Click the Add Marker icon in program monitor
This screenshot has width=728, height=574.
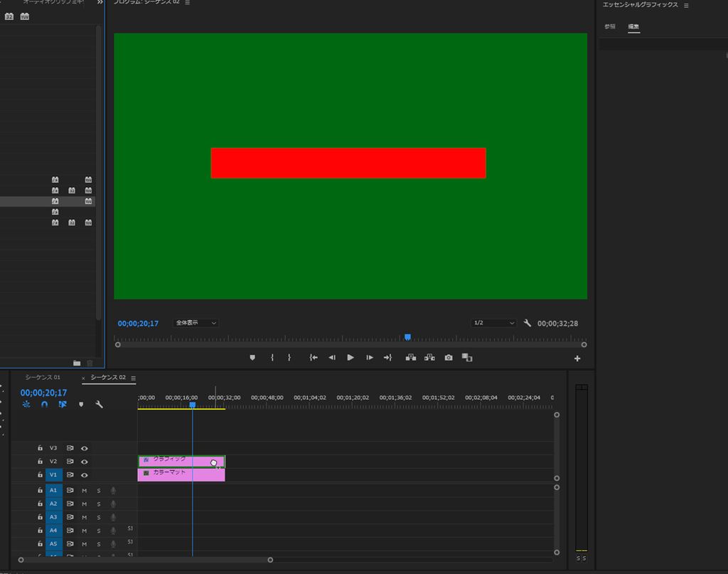point(252,358)
